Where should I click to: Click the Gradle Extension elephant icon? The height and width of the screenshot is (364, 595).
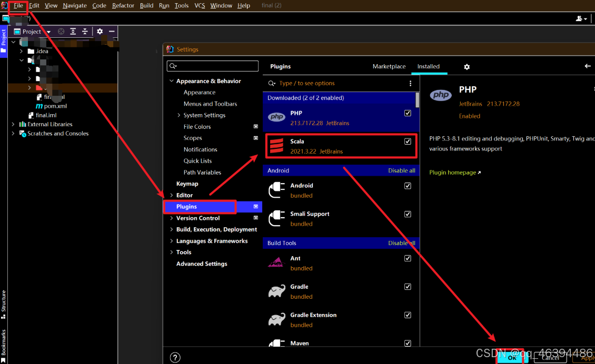pyautogui.click(x=276, y=320)
